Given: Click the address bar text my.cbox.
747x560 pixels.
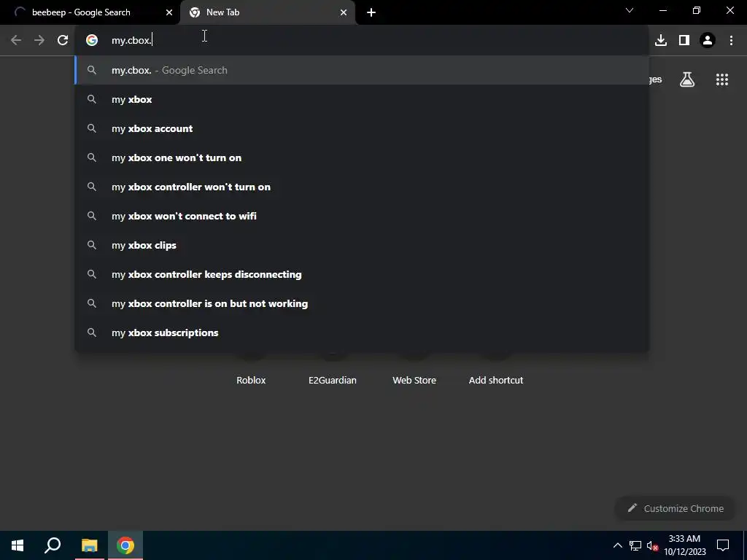Looking at the screenshot, I should pos(131,41).
